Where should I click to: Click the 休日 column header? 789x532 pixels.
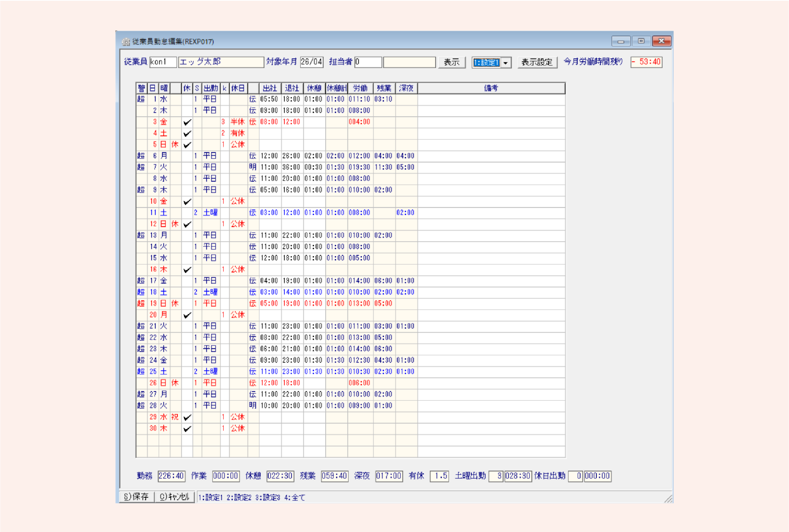pyautogui.click(x=238, y=88)
